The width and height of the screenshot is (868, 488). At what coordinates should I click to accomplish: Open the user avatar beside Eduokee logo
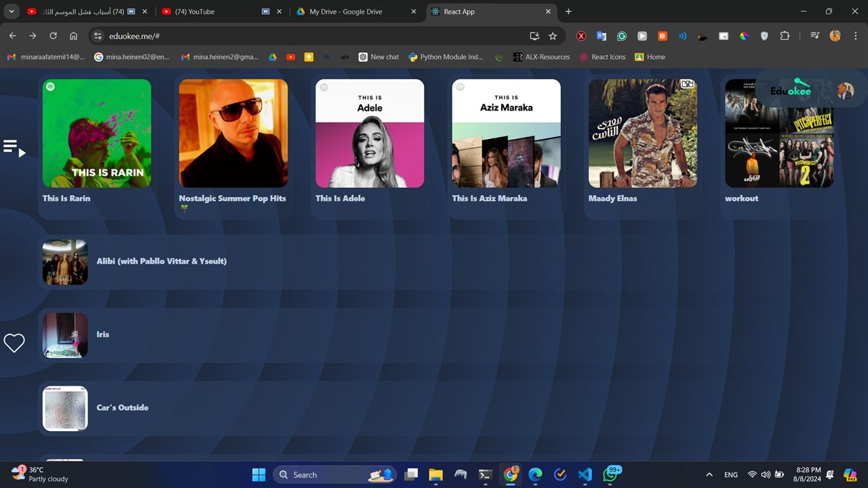tap(845, 91)
